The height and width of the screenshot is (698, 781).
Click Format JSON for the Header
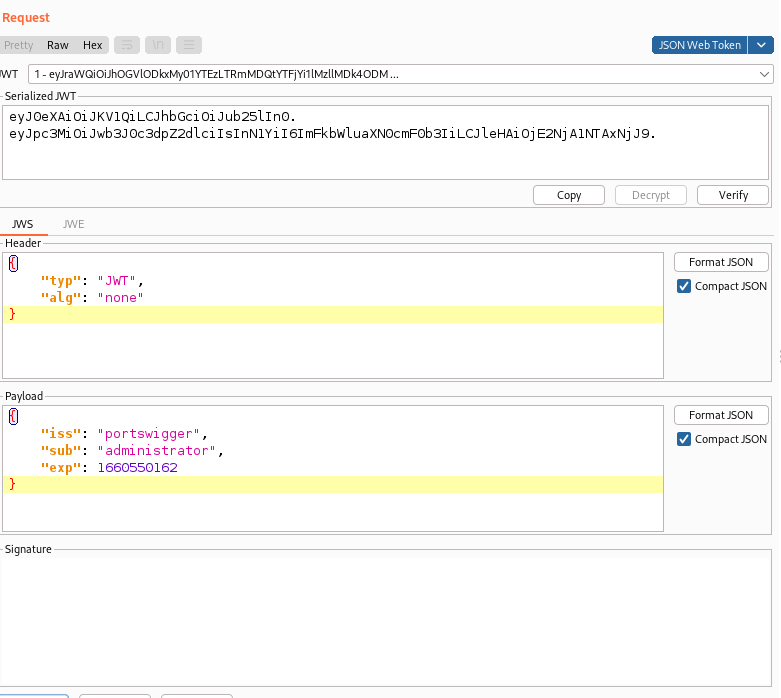[721, 262]
